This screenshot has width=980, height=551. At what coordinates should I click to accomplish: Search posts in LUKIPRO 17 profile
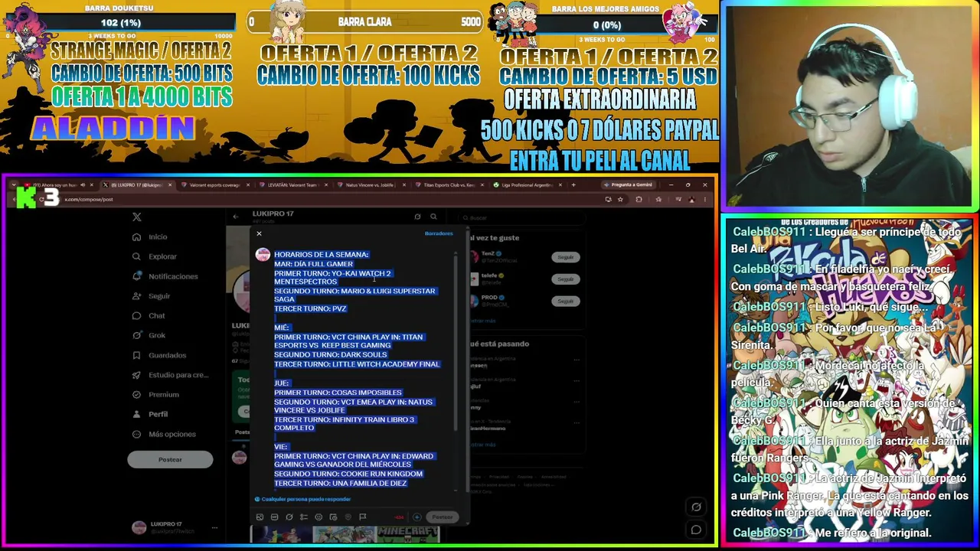[x=433, y=217]
